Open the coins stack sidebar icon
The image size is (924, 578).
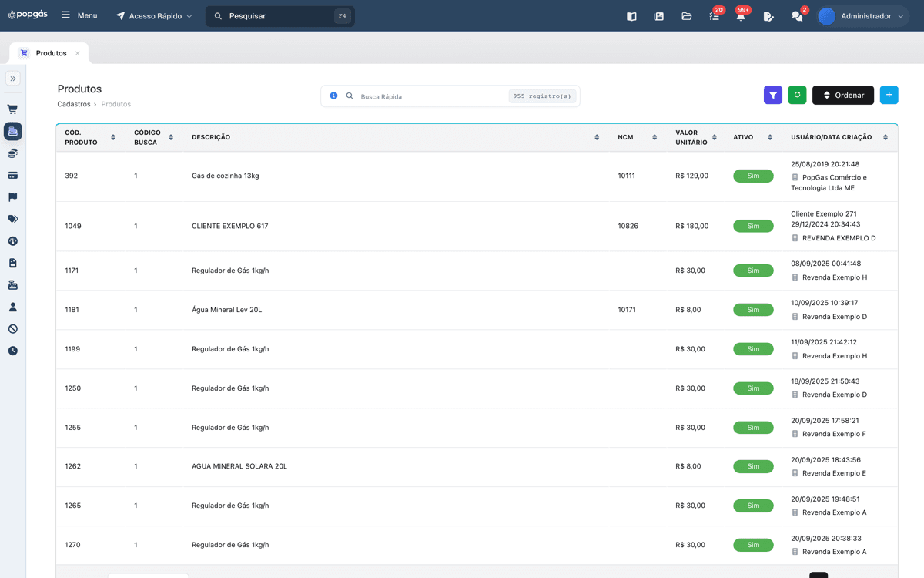pos(12,153)
